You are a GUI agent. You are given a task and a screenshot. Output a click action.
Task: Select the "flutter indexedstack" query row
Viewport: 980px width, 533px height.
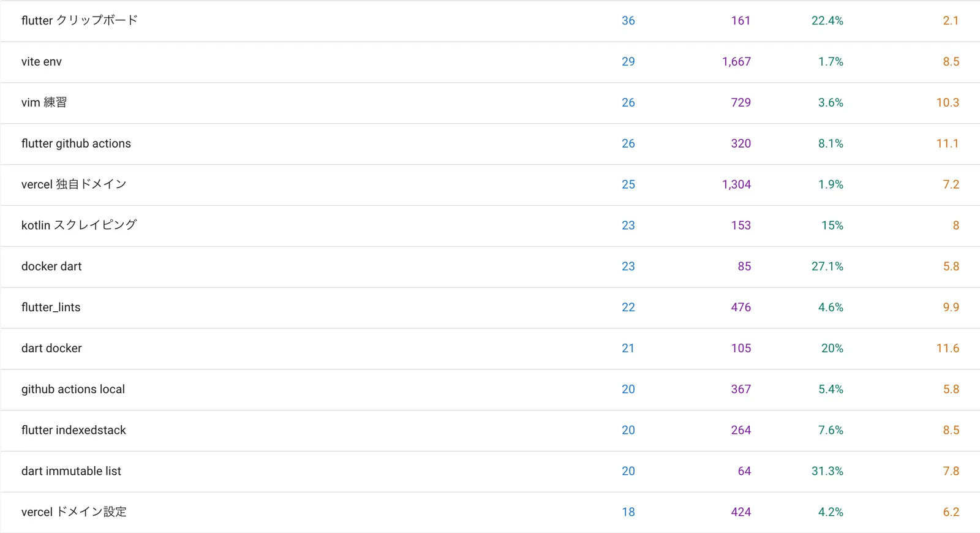pos(73,430)
